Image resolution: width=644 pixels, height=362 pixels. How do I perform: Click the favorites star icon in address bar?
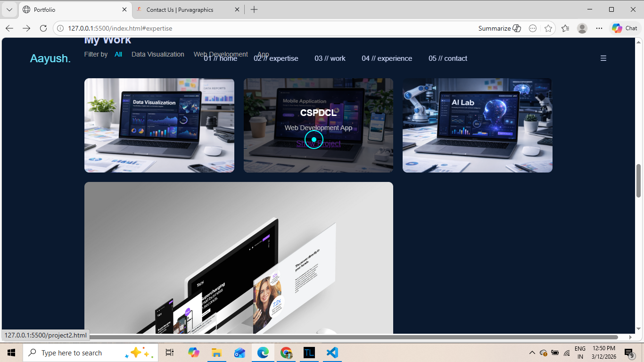click(548, 28)
